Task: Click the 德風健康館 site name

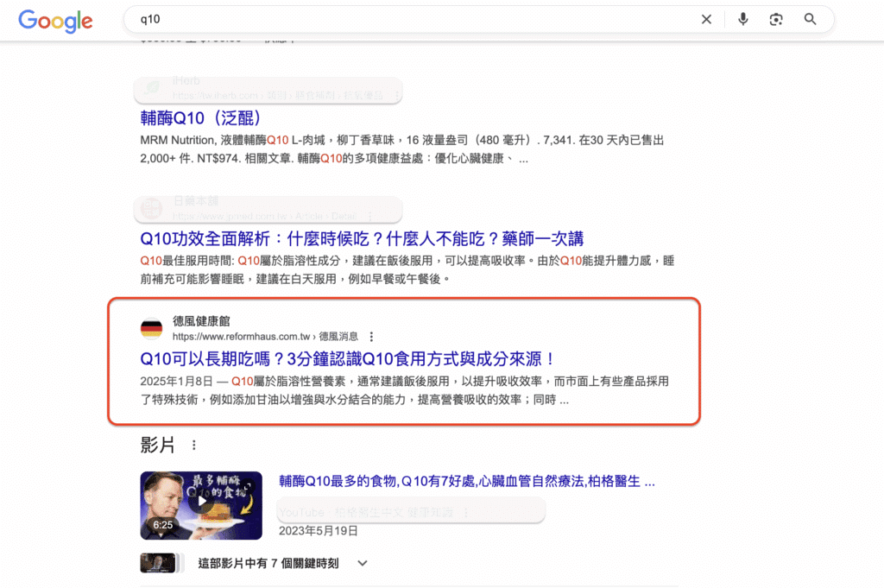Action: (x=201, y=320)
